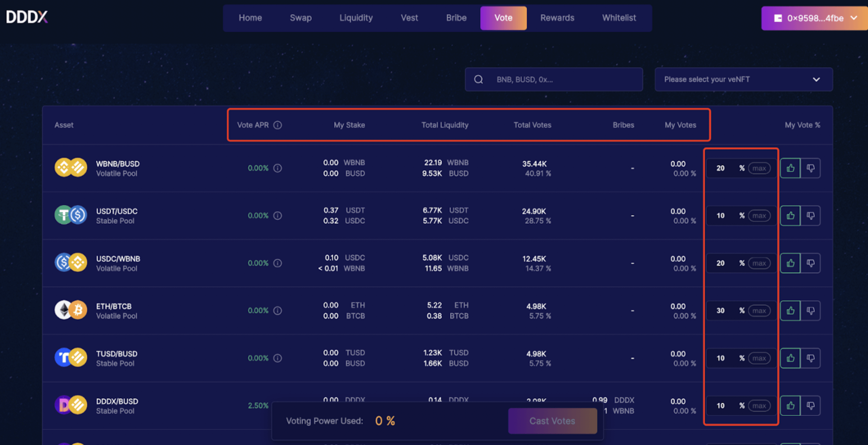Select the Vote tab
The image size is (868, 445).
tap(503, 18)
